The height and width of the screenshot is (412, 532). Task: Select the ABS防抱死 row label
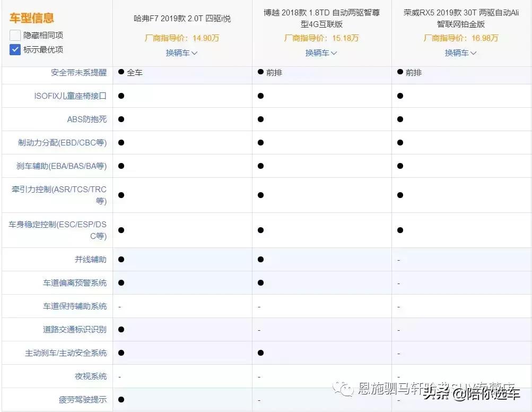(x=88, y=119)
